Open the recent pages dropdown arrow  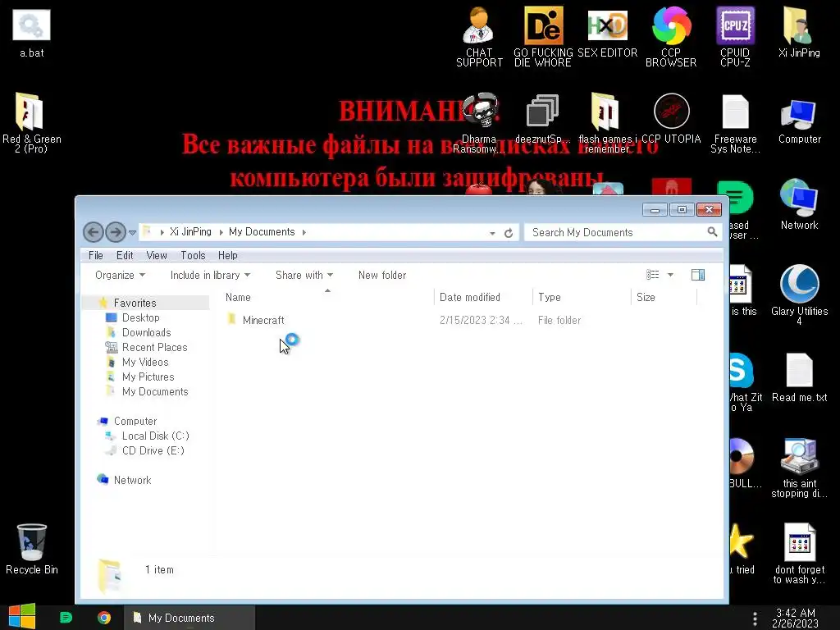coord(132,232)
